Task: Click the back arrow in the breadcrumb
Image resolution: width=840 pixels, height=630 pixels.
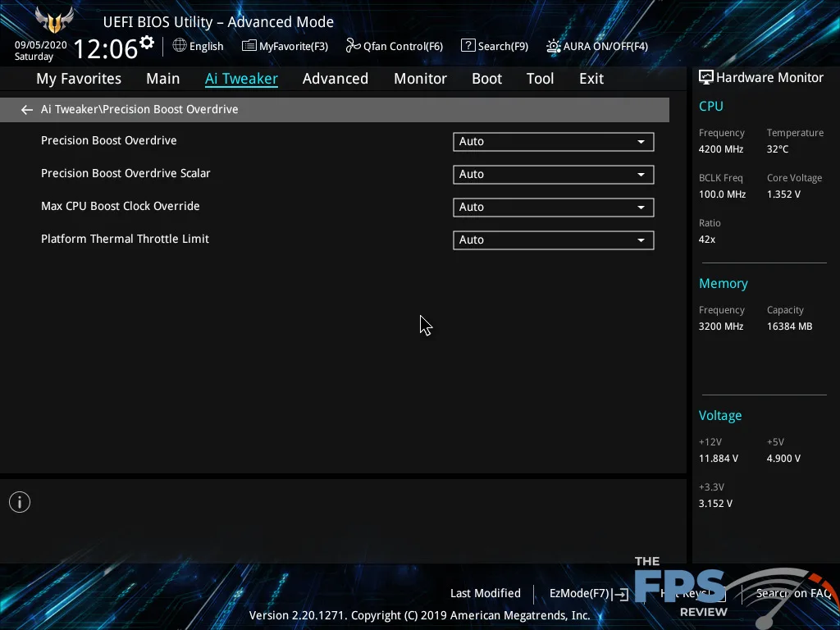Action: [27, 110]
